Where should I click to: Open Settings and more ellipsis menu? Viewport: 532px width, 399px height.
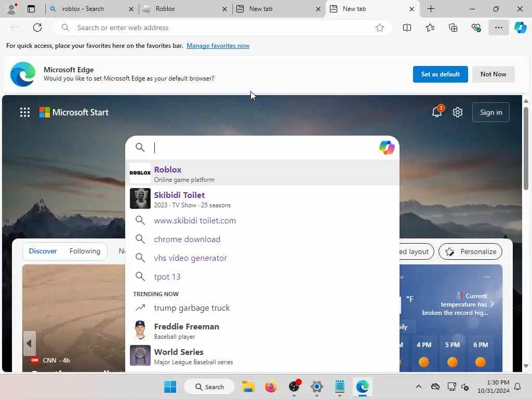pyautogui.click(x=498, y=28)
